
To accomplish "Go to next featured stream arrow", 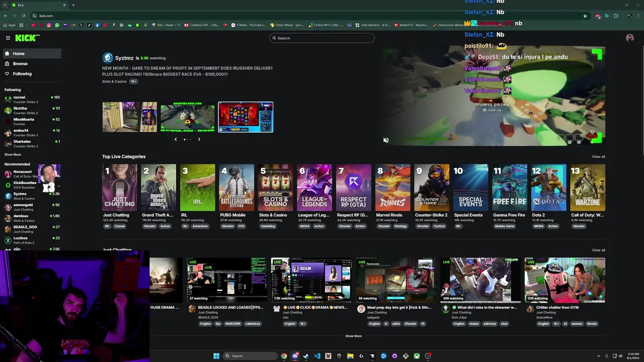I will (x=199, y=139).
